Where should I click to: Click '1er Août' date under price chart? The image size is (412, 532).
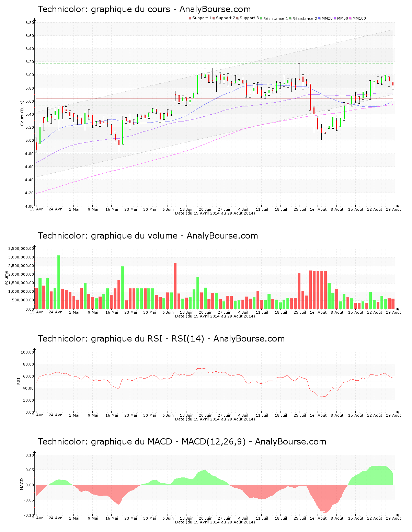(x=318, y=209)
